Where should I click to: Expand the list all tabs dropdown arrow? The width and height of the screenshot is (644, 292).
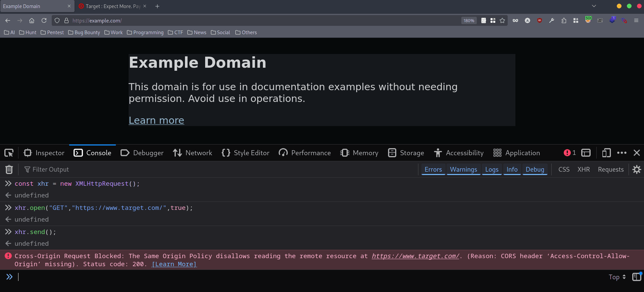coord(594,6)
